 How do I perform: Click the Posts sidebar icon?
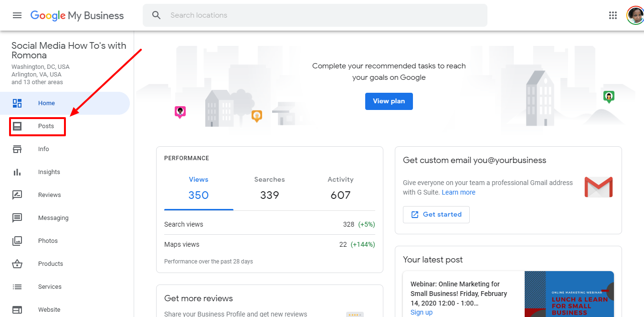point(17,126)
